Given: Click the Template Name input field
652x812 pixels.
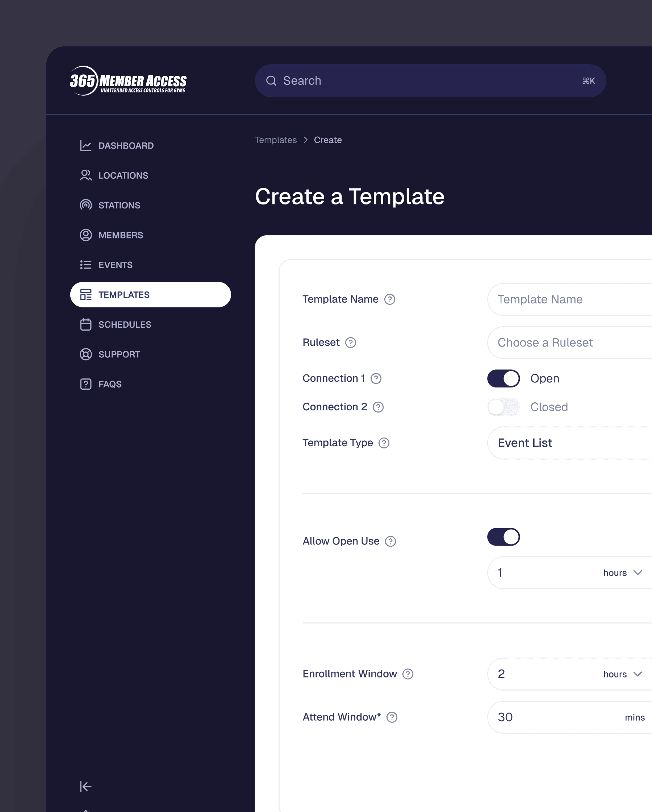Looking at the screenshot, I should point(569,299).
